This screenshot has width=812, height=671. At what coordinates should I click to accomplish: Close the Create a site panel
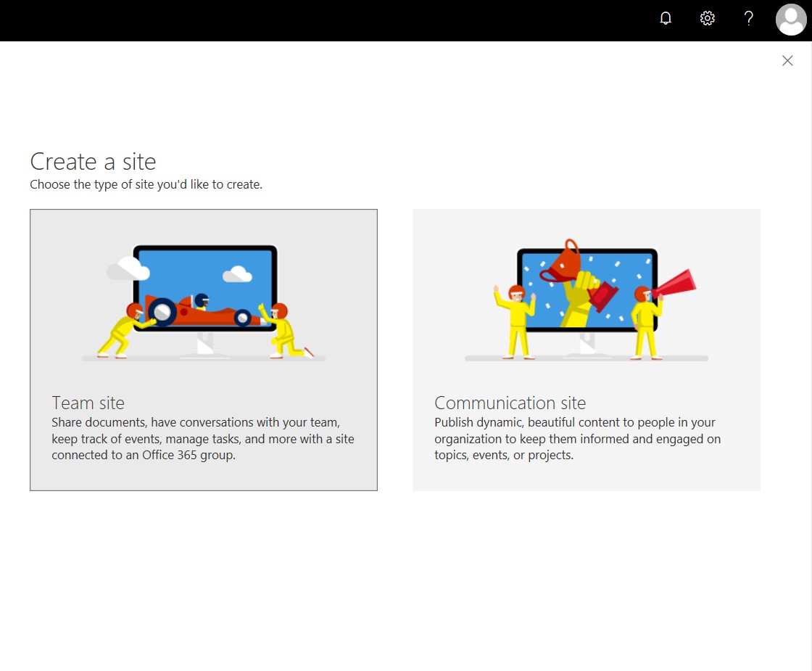787,61
